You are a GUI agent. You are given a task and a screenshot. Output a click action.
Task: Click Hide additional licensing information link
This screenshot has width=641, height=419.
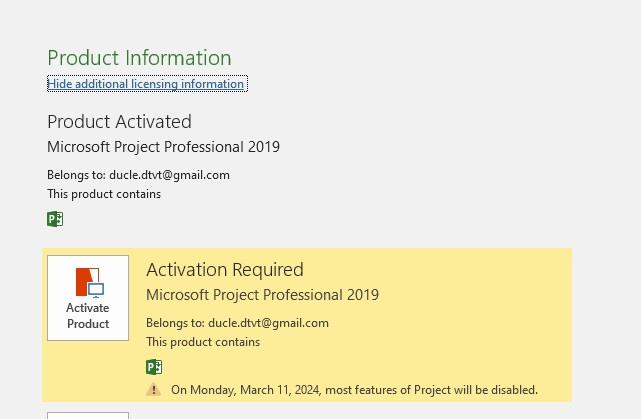(147, 84)
